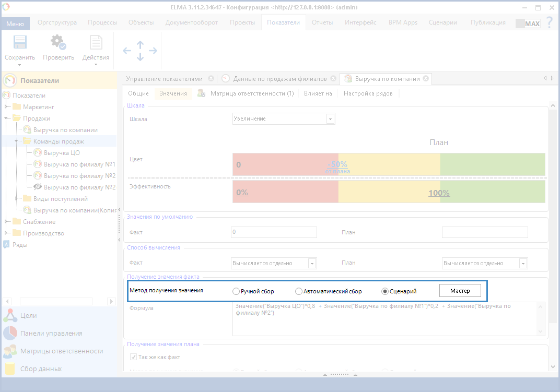Click the -50% threshold link on color scale
This screenshot has height=392, width=560.
tap(337, 164)
